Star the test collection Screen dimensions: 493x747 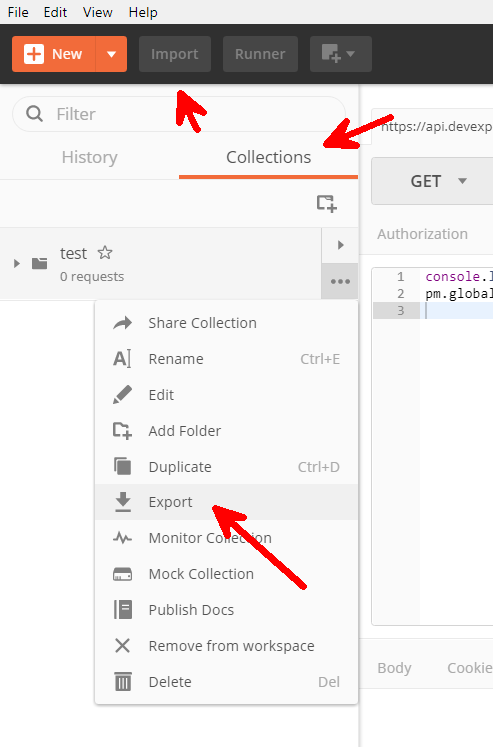105,252
